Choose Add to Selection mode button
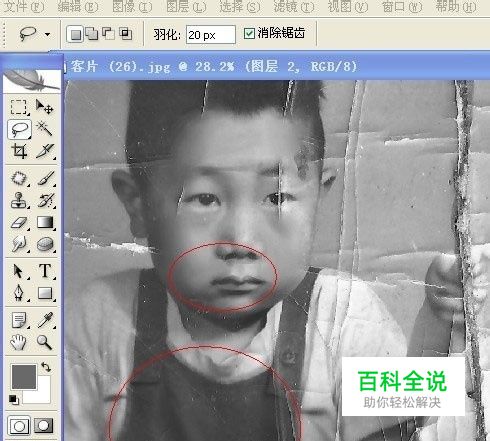This screenshot has width=490, height=441. 91,34
